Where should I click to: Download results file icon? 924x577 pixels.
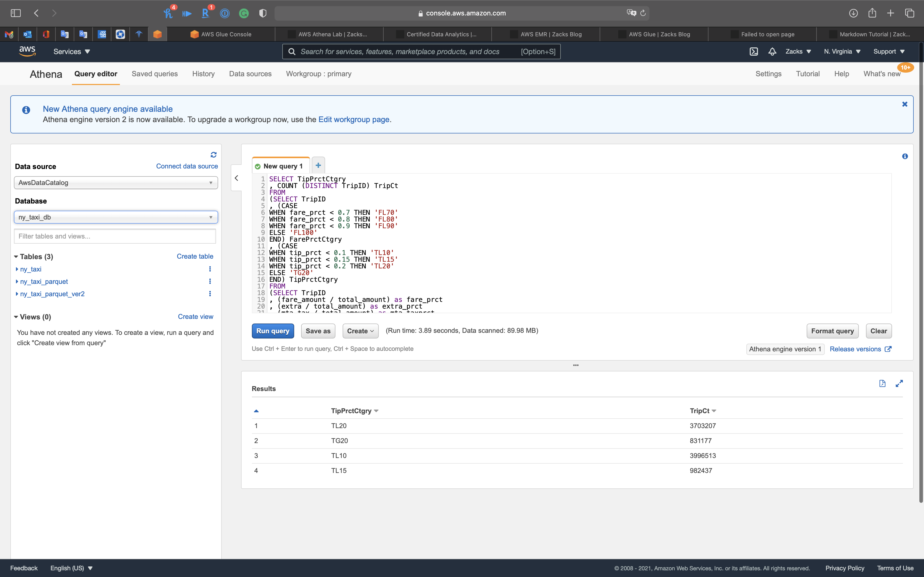pyautogui.click(x=882, y=384)
